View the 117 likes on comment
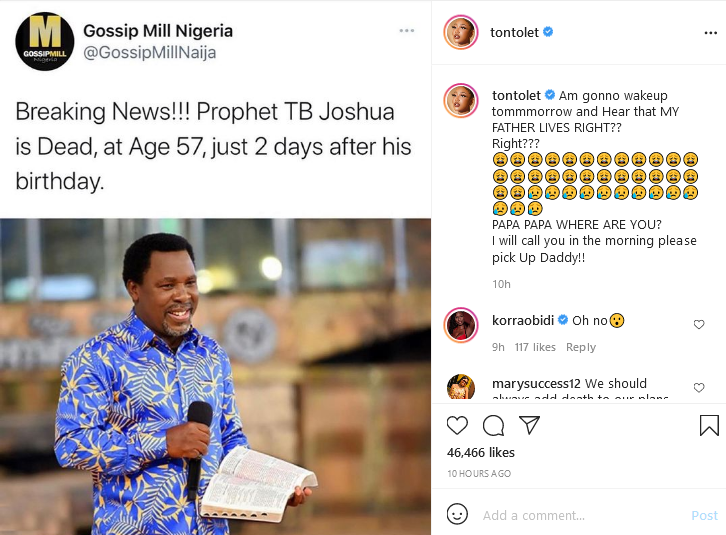 tap(535, 347)
